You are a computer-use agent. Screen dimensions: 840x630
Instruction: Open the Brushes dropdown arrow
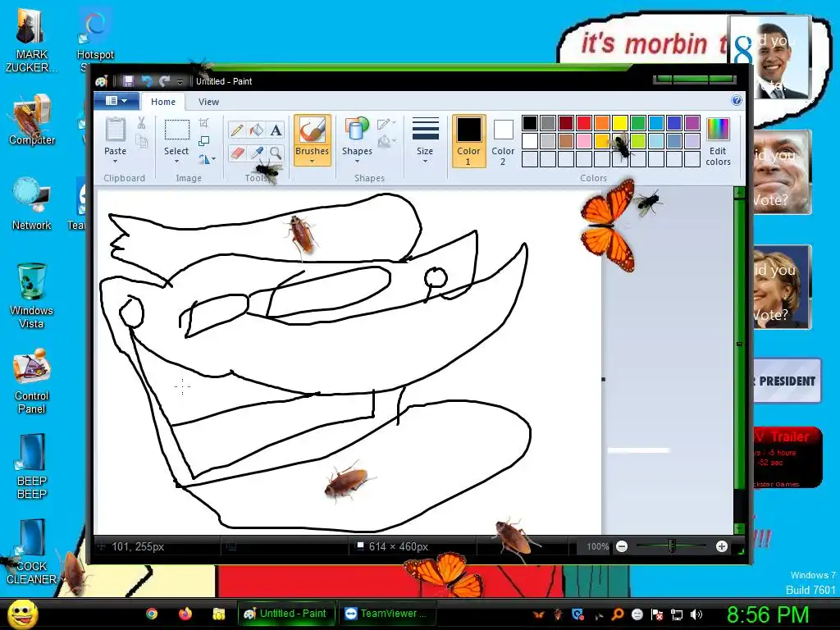(x=312, y=162)
